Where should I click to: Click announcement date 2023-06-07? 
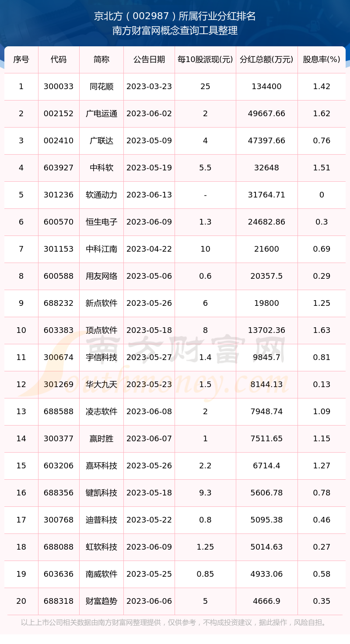click(149, 439)
